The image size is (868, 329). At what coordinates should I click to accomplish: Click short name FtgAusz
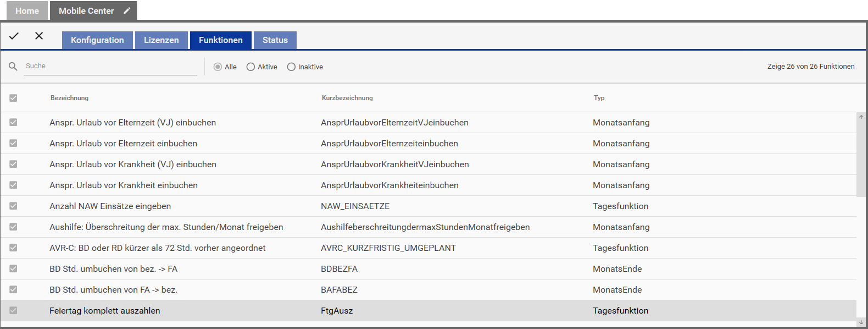click(337, 311)
